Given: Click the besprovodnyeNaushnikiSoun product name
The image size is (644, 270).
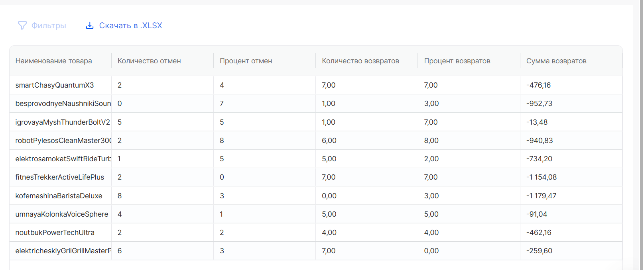Looking at the screenshot, I should point(63,104).
